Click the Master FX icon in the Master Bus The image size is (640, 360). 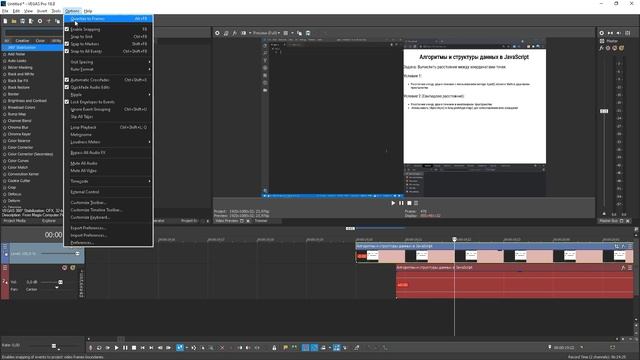click(602, 48)
